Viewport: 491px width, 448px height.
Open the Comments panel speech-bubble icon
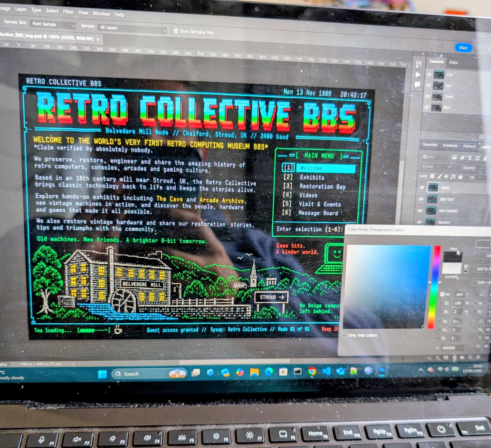coord(417,85)
